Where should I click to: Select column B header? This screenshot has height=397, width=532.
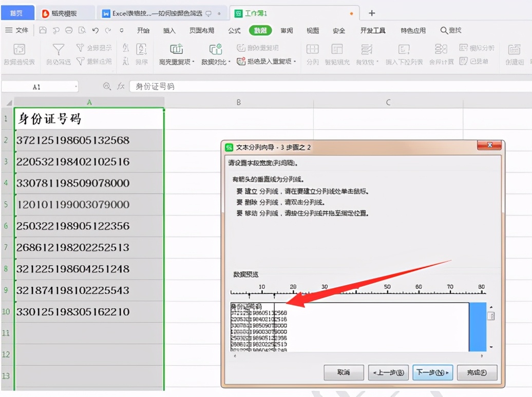tap(239, 103)
